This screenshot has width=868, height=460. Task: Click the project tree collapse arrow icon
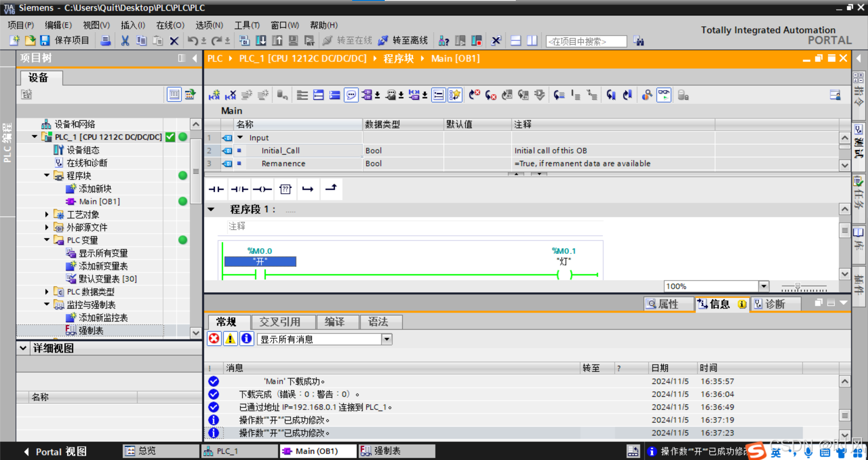point(195,58)
